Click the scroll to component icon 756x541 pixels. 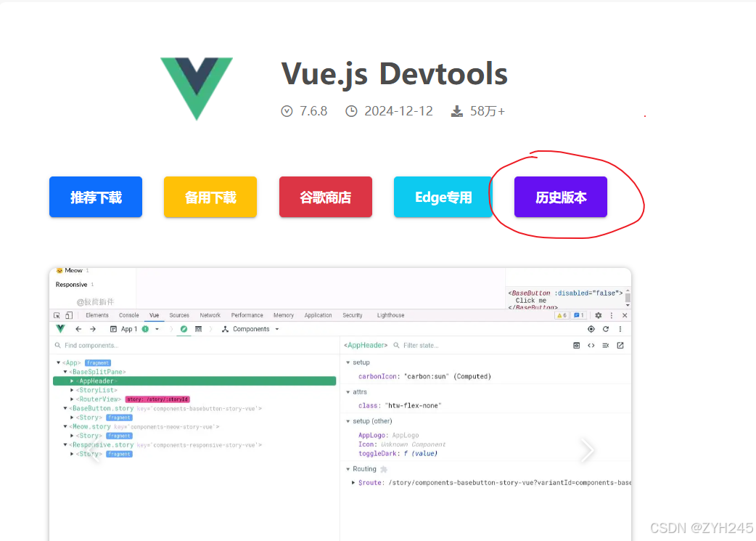(577, 345)
